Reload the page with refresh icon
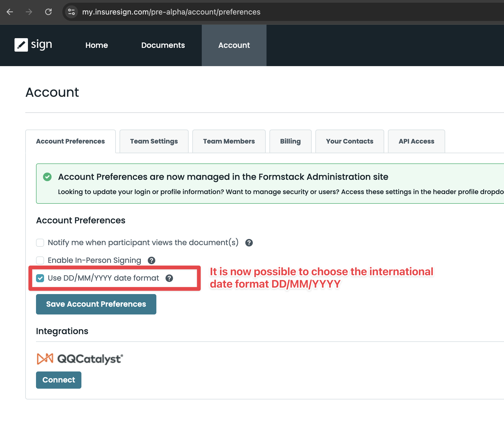Viewport: 504px width, 422px height. point(48,12)
